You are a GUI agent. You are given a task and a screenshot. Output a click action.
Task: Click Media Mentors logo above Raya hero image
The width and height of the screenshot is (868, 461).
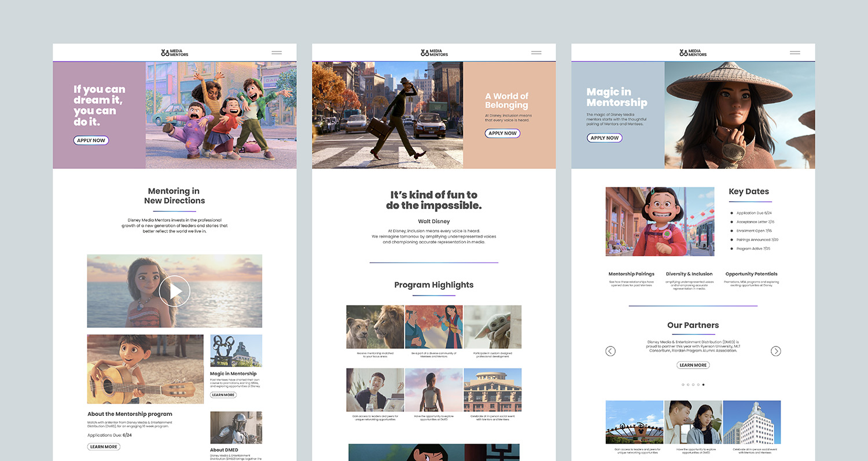point(693,53)
